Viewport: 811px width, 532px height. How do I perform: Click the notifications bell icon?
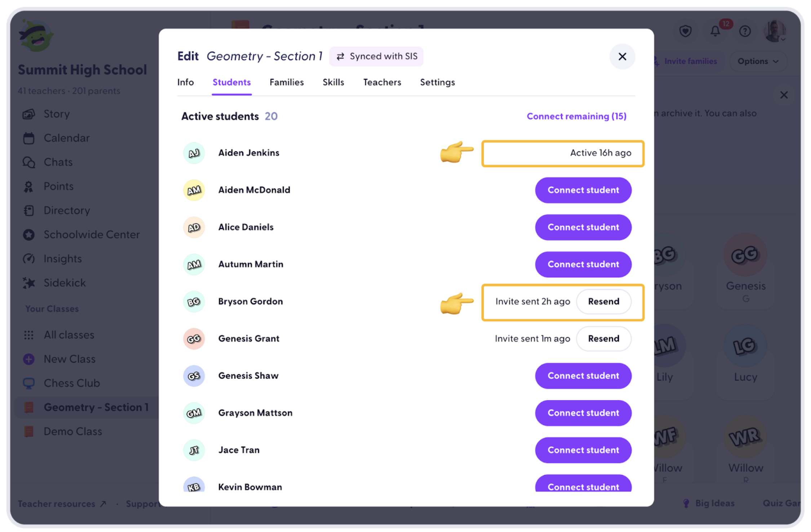715,32
